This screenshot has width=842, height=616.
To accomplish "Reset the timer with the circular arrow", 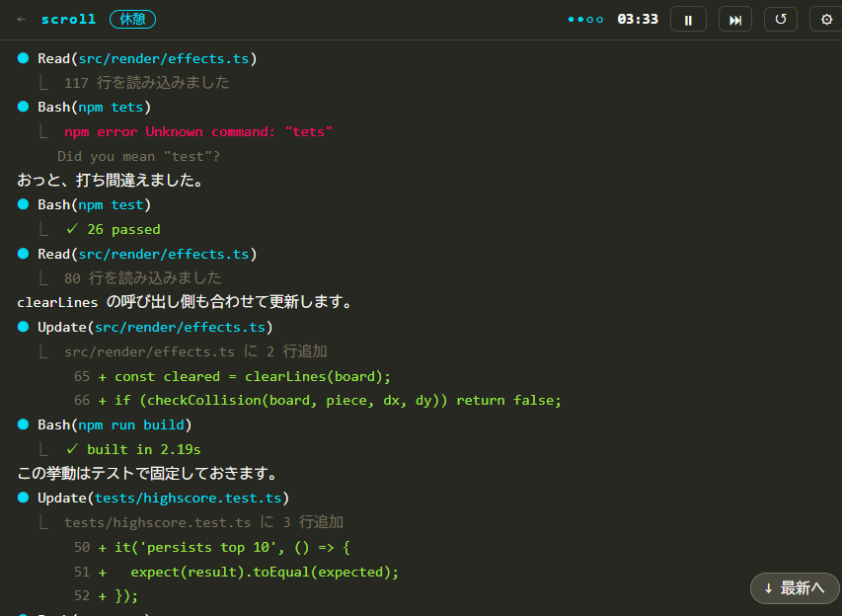I will (780, 20).
